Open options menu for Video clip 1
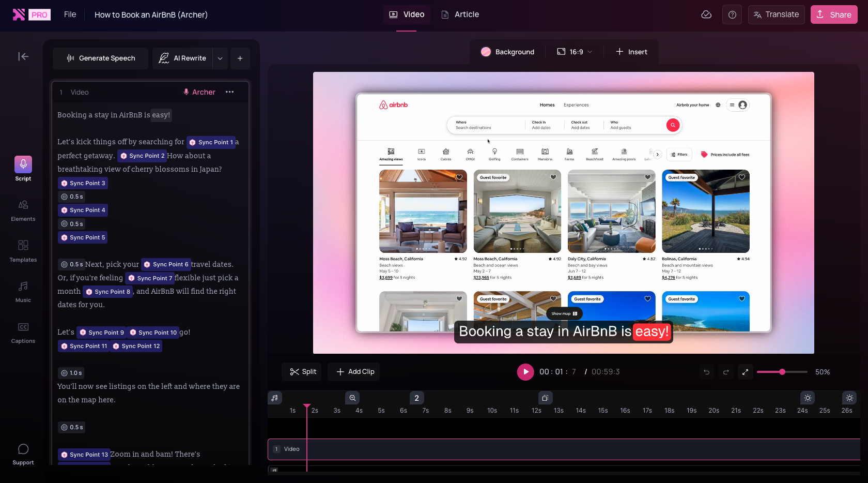The image size is (868, 483). tap(230, 92)
